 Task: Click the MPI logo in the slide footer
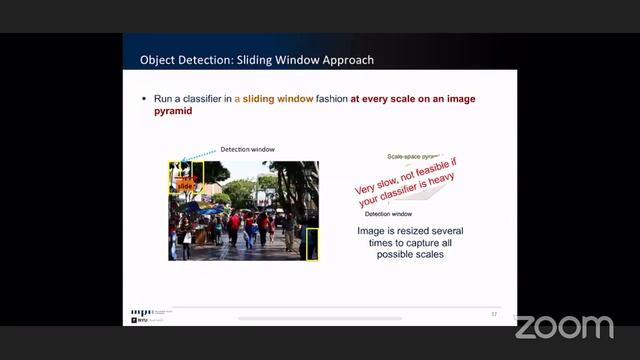tap(152, 313)
